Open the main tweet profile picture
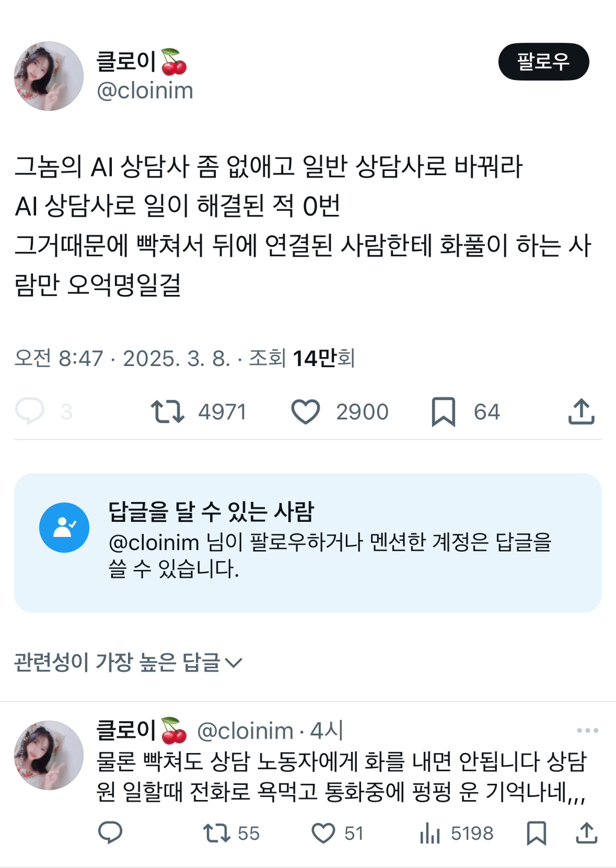This screenshot has height=868, width=616. (x=49, y=76)
